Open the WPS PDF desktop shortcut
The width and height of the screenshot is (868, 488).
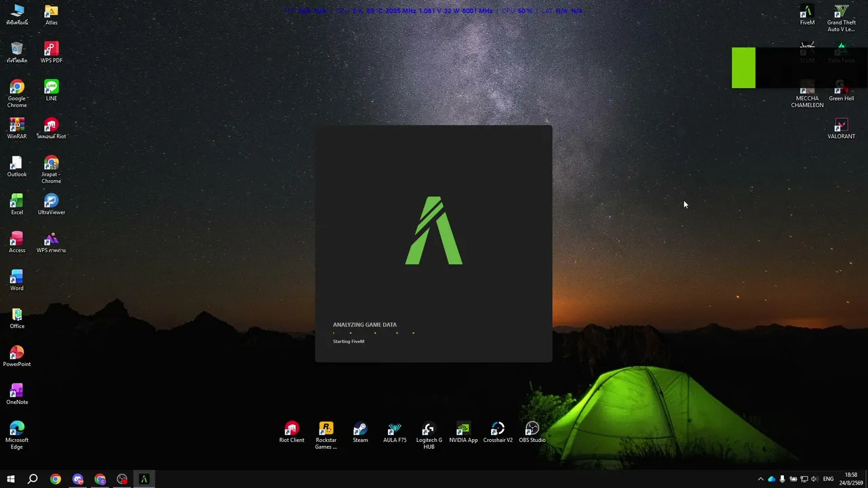pyautogui.click(x=51, y=53)
